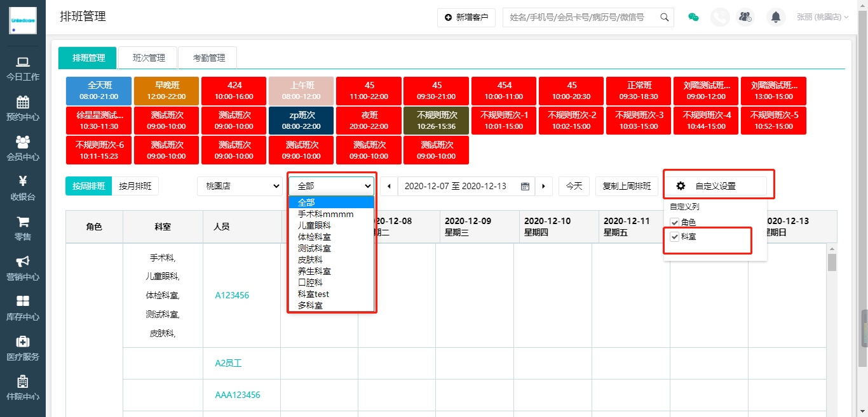Open 收银台 yen icon in sidebar

[23, 182]
